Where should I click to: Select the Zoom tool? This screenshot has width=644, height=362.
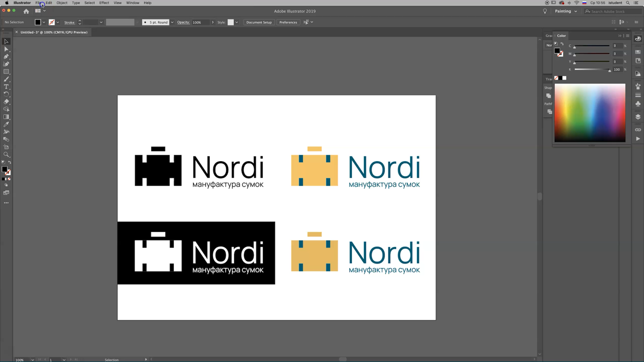click(6, 155)
